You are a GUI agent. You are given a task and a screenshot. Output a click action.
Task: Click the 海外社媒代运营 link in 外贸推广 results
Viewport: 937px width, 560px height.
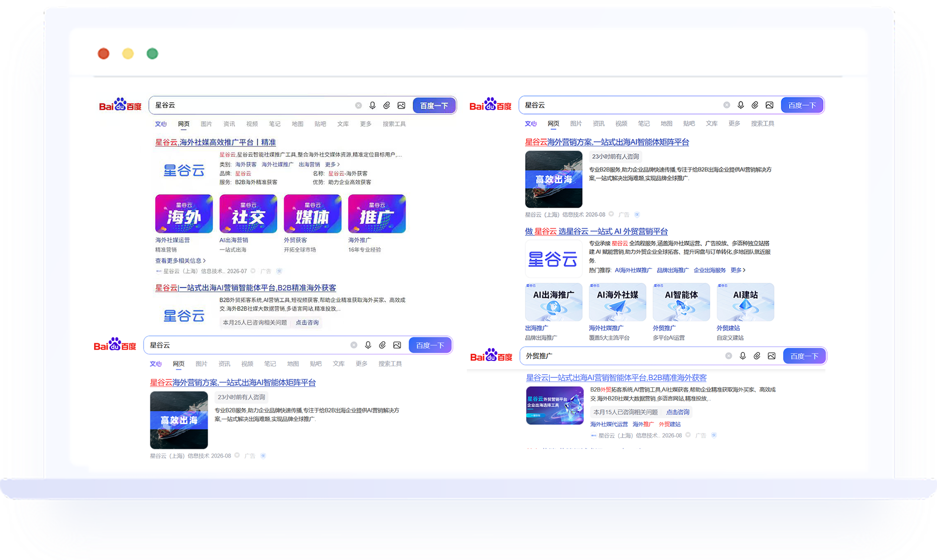coord(609,424)
